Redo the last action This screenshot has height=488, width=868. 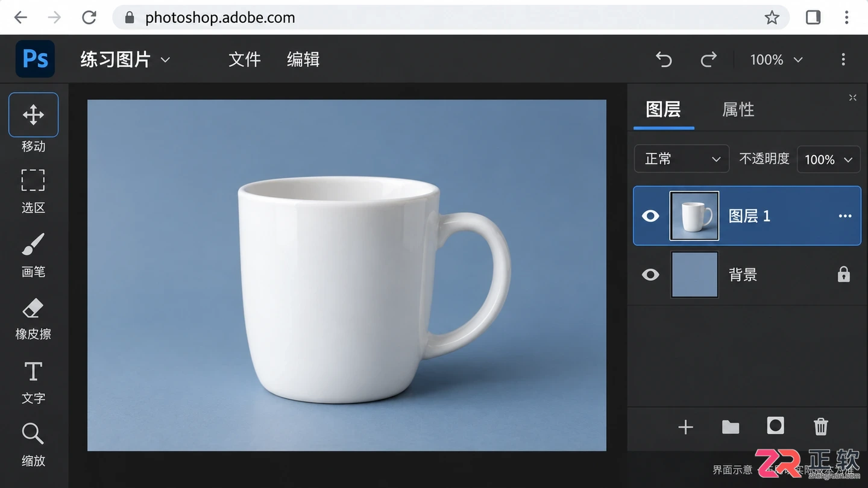[709, 60]
